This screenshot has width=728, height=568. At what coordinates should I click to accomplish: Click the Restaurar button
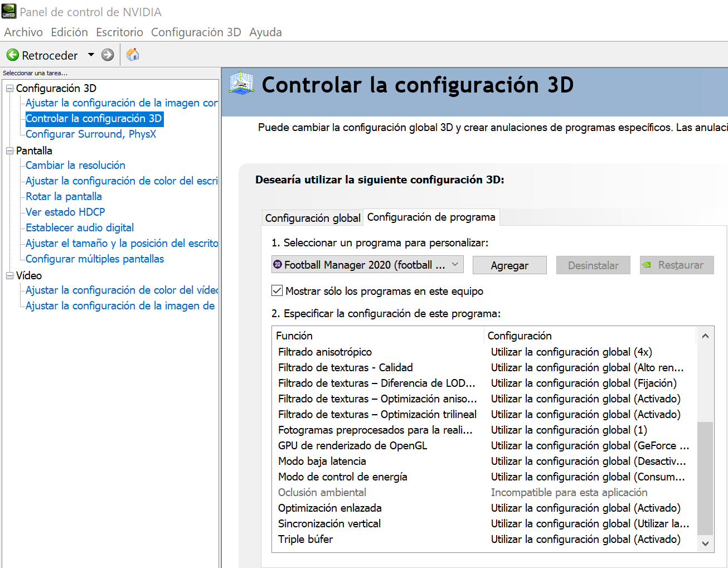click(x=677, y=265)
